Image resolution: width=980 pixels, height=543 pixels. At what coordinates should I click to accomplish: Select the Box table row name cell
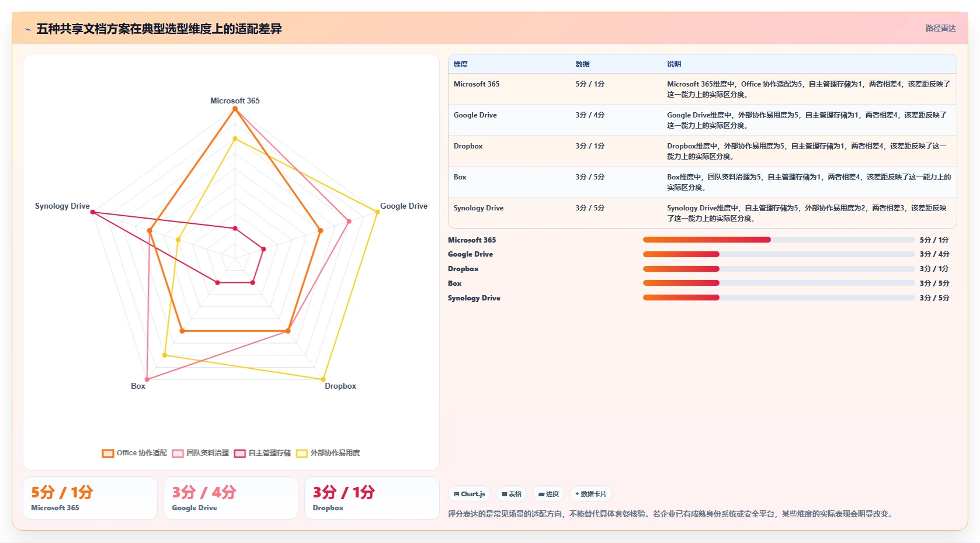pyautogui.click(x=460, y=177)
